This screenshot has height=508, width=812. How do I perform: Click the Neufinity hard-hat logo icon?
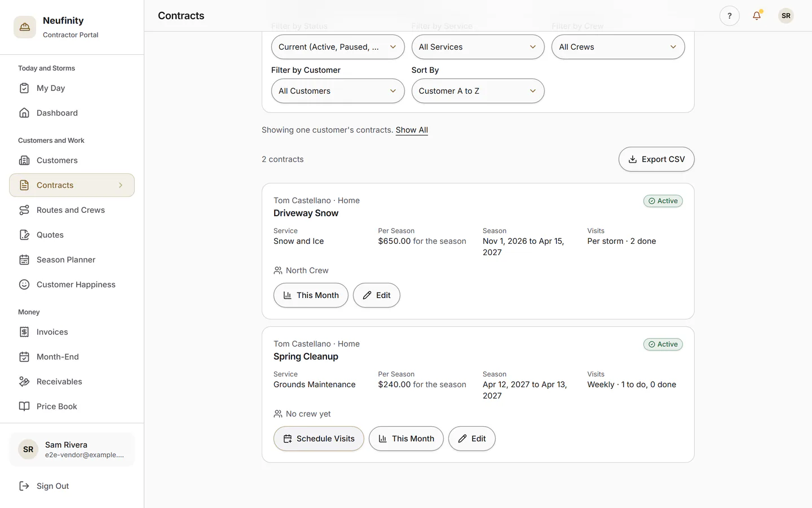25,27
